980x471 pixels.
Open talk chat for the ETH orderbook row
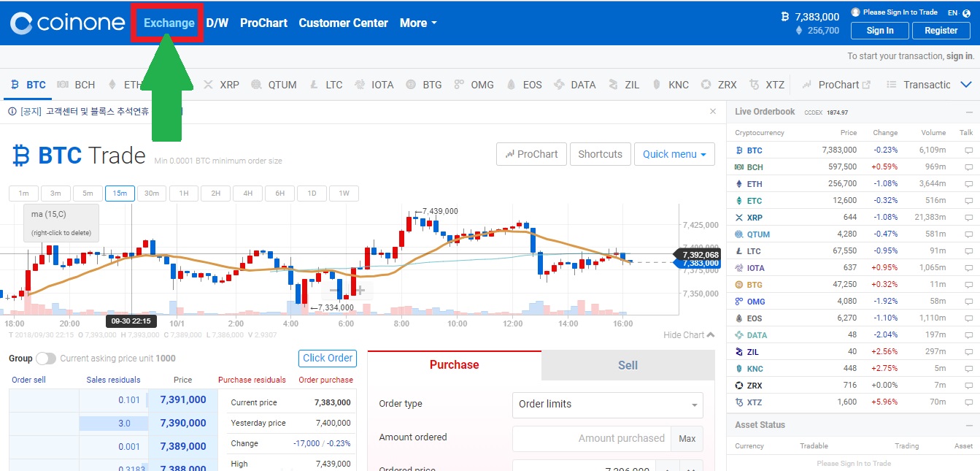[968, 184]
